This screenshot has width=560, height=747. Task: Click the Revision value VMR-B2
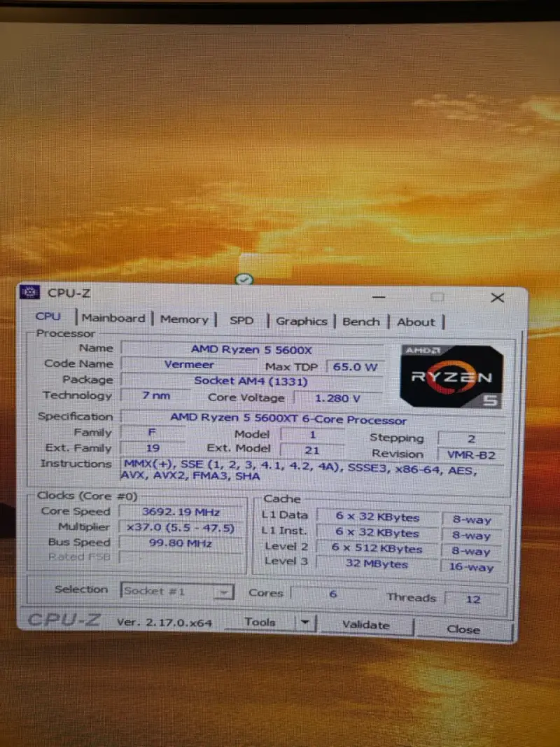coord(471,454)
